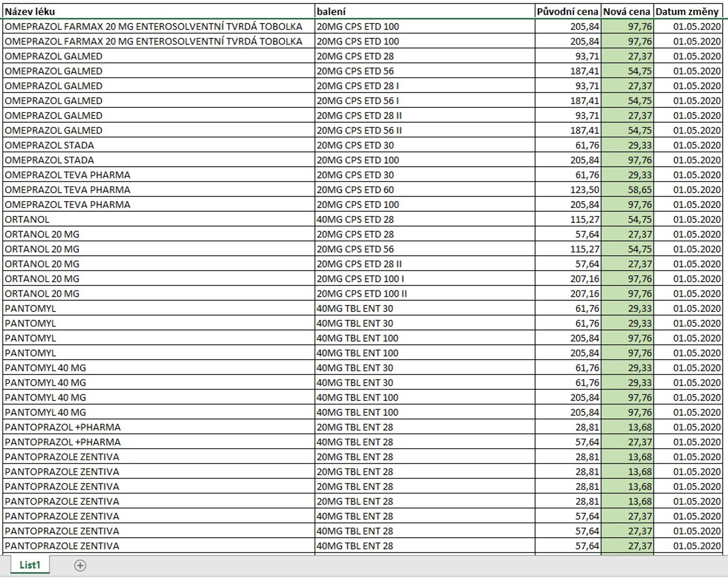Select date cell in the 20MG CPS ETD 60 row
The image size is (728, 578).
pos(688,190)
